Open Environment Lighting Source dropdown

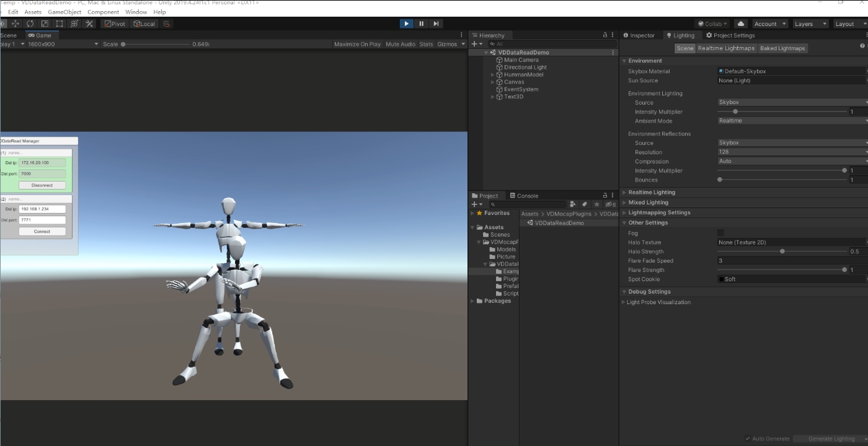click(793, 102)
